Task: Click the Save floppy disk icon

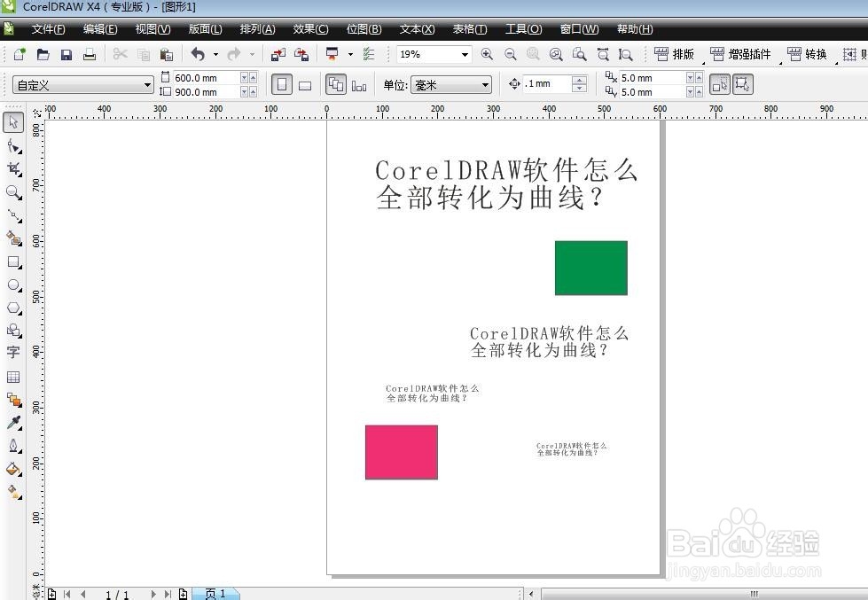Action: point(66,54)
